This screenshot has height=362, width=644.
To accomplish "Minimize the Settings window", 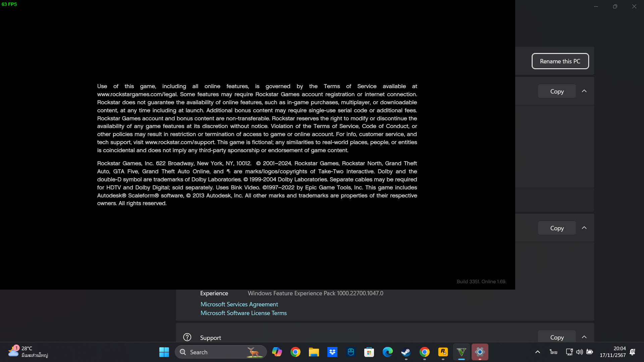I will point(596,6).
